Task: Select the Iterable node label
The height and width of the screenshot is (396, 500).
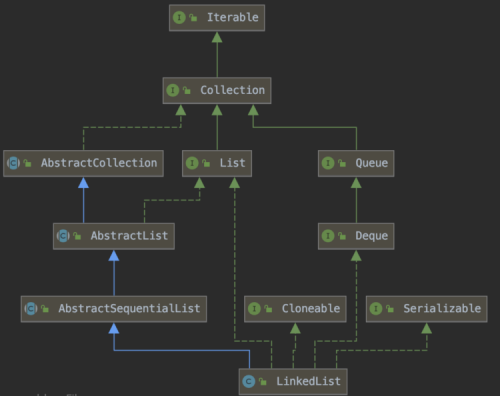Action: point(233,17)
